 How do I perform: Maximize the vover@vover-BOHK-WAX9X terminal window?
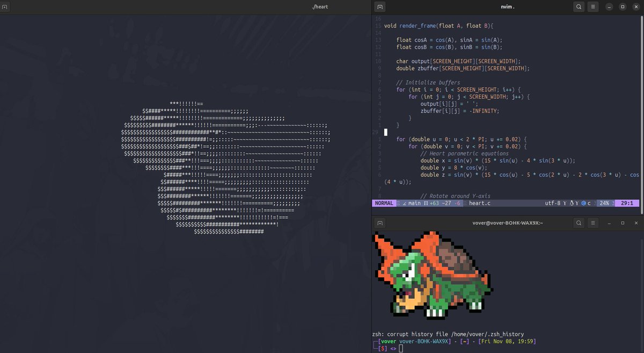coord(623,222)
